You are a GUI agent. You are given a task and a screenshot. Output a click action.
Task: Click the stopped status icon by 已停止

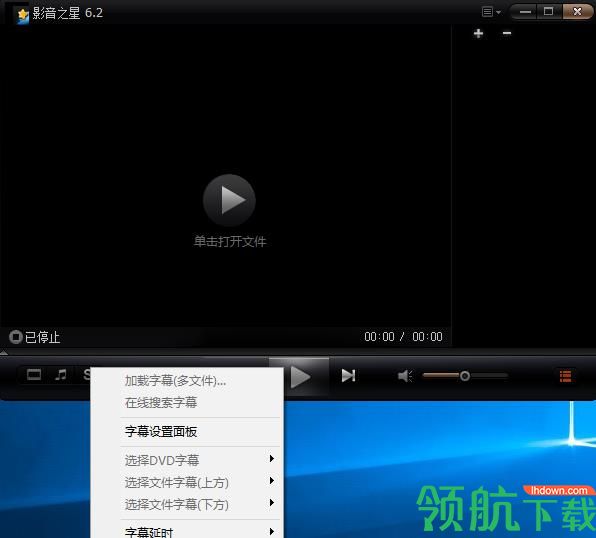(16, 337)
